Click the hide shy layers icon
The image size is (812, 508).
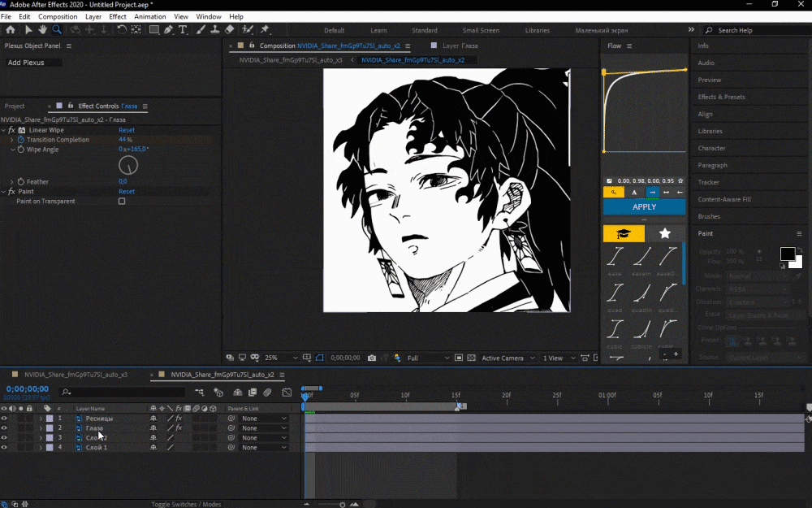point(238,393)
